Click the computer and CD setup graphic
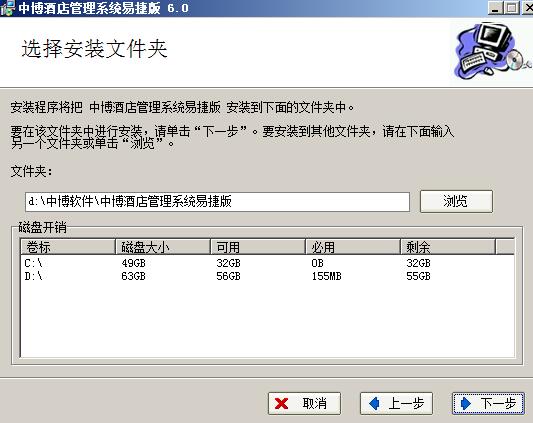This screenshot has height=423, width=533. click(x=492, y=51)
